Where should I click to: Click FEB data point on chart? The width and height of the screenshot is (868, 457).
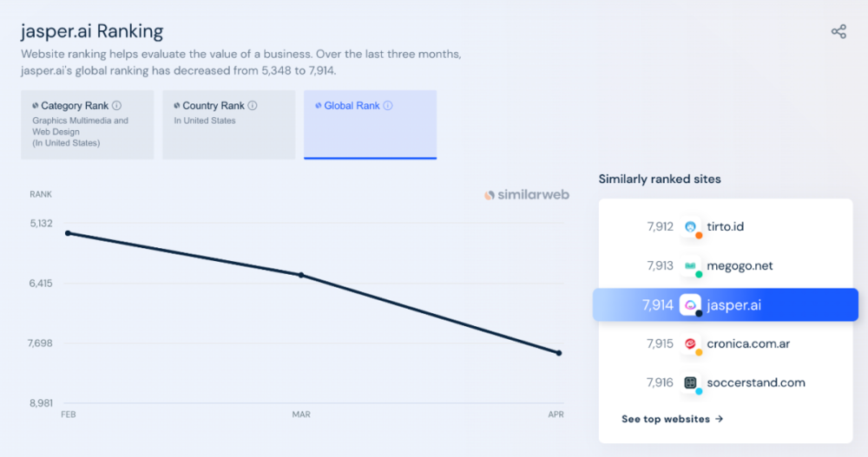point(68,233)
